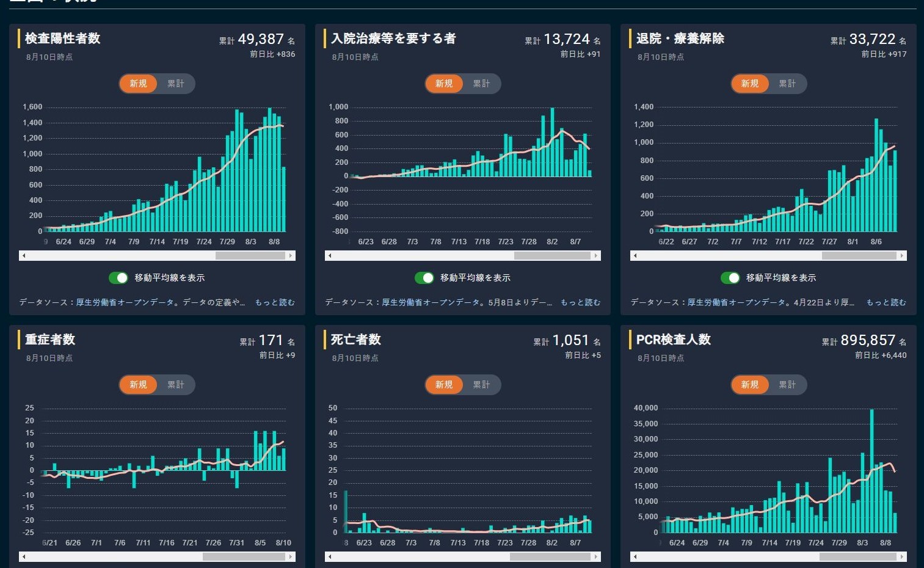This screenshot has width=924, height=568.
Task: Click left scroll arrow under 入院治療等を要する者 chart
Action: click(x=330, y=256)
